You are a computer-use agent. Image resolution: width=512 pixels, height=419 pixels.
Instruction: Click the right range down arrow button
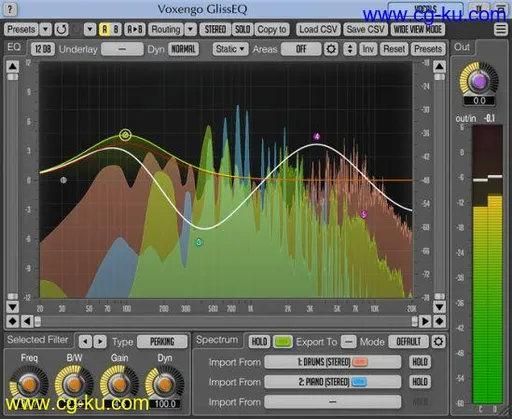tap(439, 306)
